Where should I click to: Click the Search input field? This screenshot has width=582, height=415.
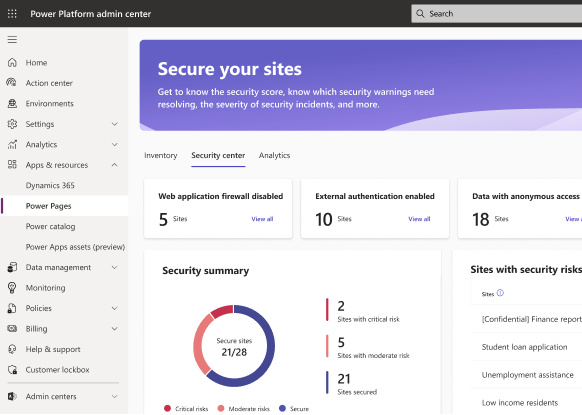[x=497, y=14]
